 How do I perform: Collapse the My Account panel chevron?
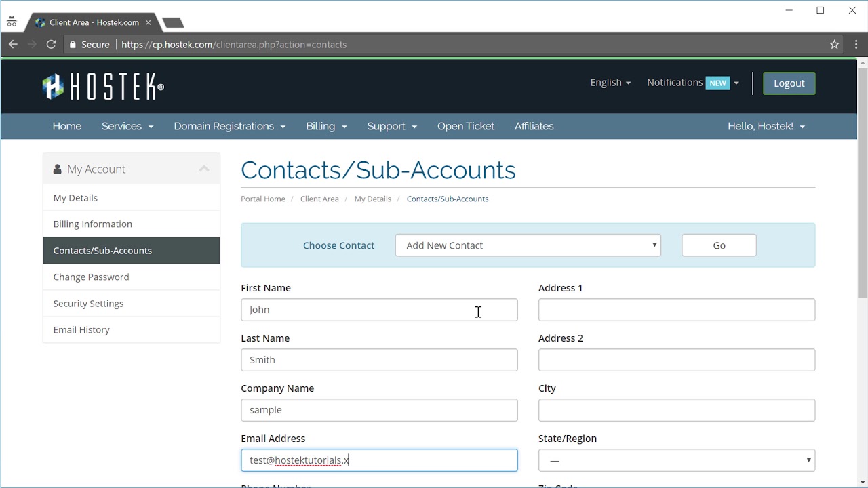click(204, 169)
